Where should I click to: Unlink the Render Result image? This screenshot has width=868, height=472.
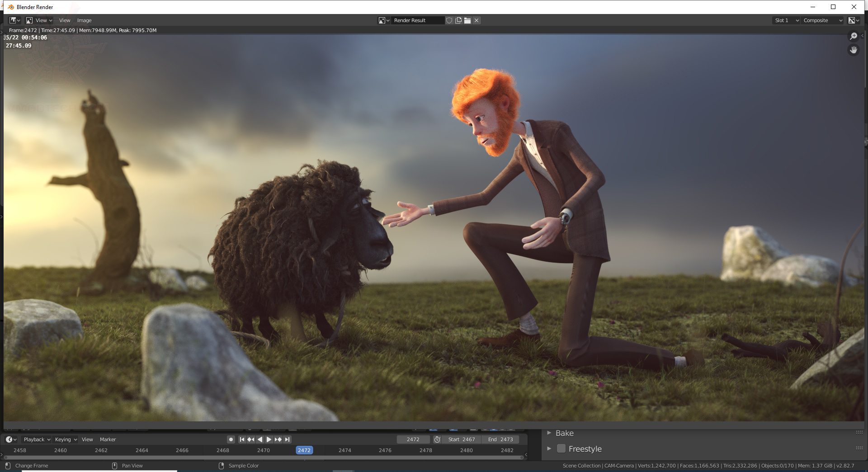coord(476,20)
